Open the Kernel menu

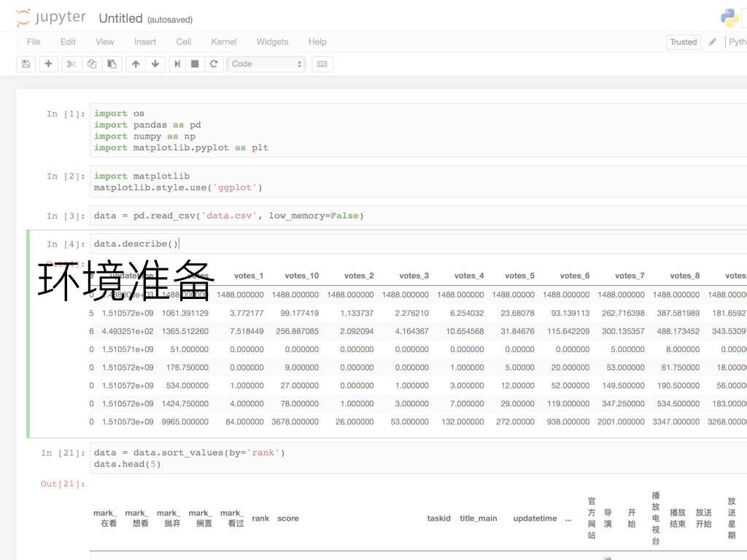(223, 42)
